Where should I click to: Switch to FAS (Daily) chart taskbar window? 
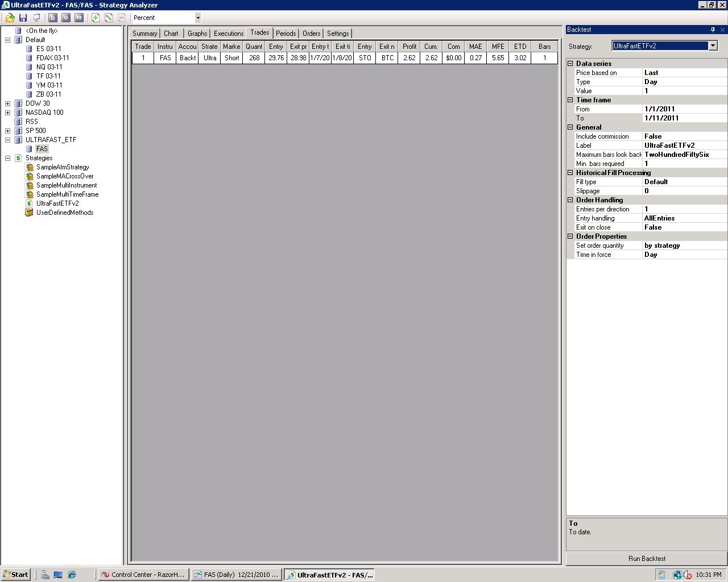(236, 575)
